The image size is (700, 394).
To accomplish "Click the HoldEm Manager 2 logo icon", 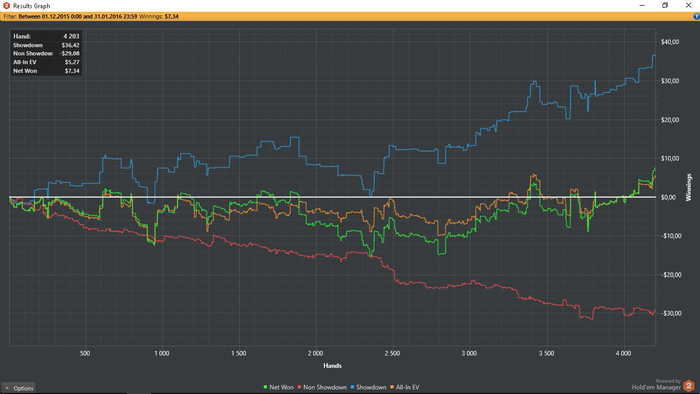I will pos(689,386).
